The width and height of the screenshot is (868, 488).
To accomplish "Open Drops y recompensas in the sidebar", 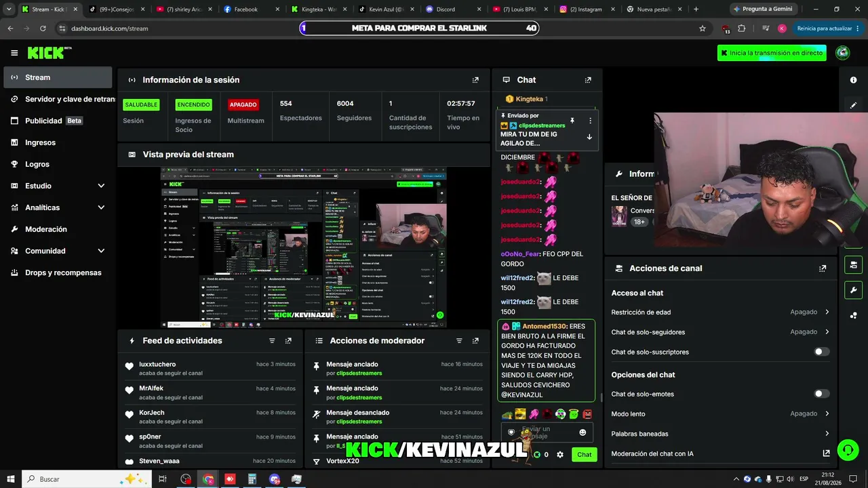I will [58, 272].
